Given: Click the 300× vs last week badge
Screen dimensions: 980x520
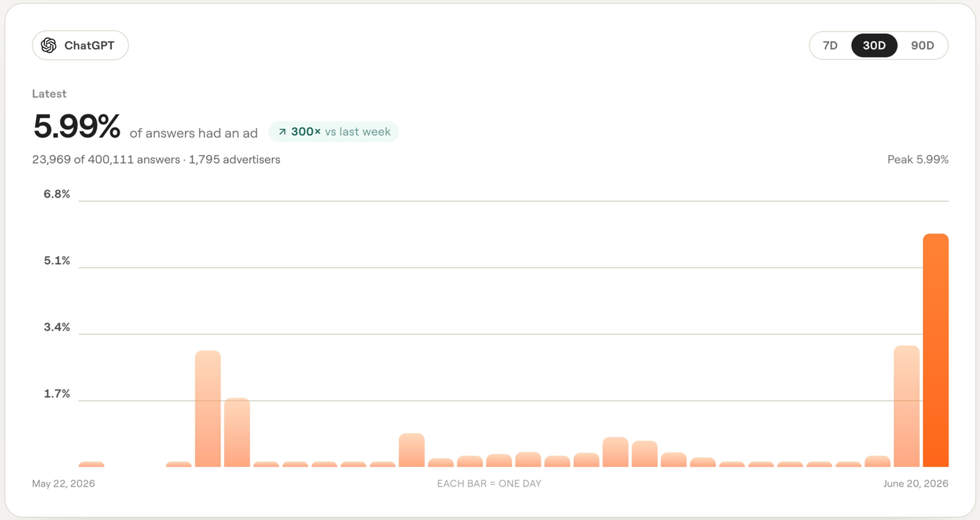Looking at the screenshot, I should (333, 132).
